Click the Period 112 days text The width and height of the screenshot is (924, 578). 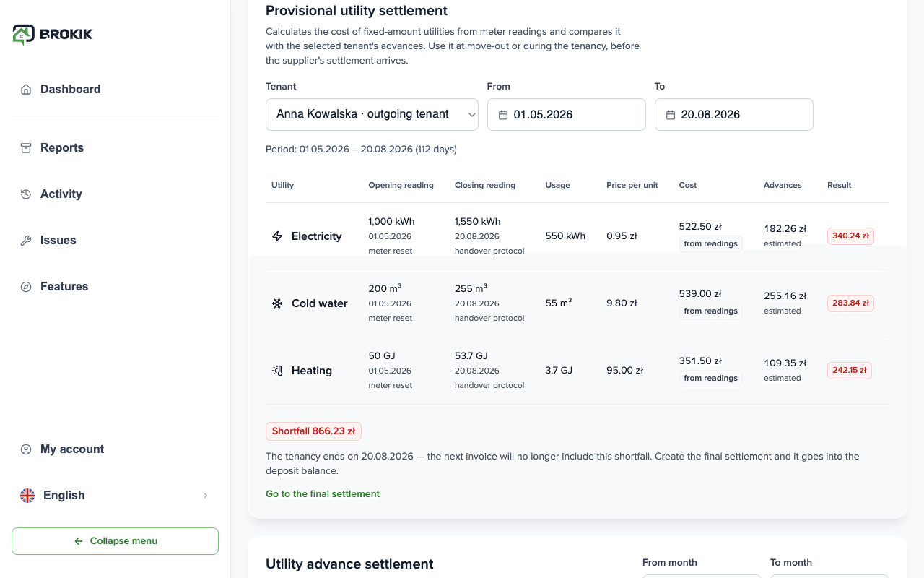361,150
